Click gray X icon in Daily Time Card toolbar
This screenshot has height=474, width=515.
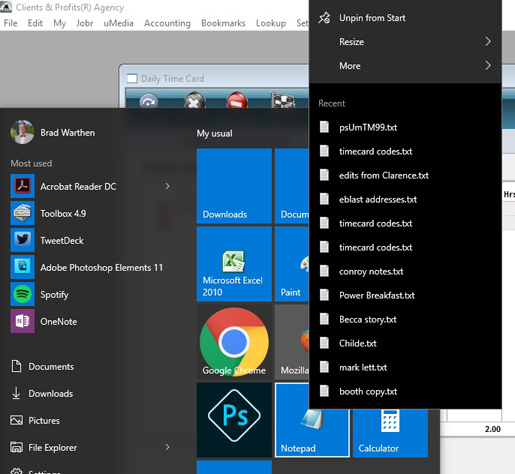(195, 100)
